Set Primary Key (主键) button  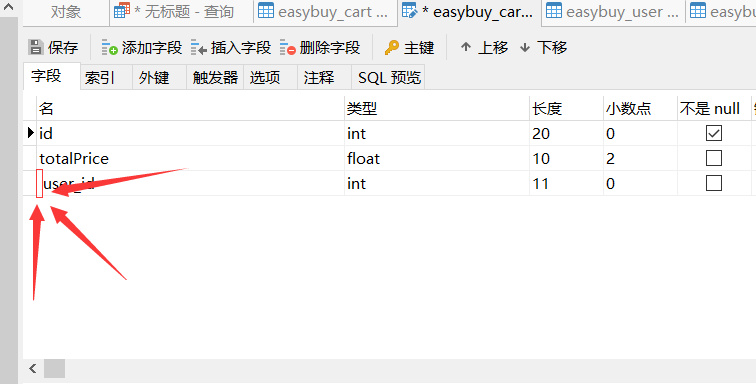(409, 47)
